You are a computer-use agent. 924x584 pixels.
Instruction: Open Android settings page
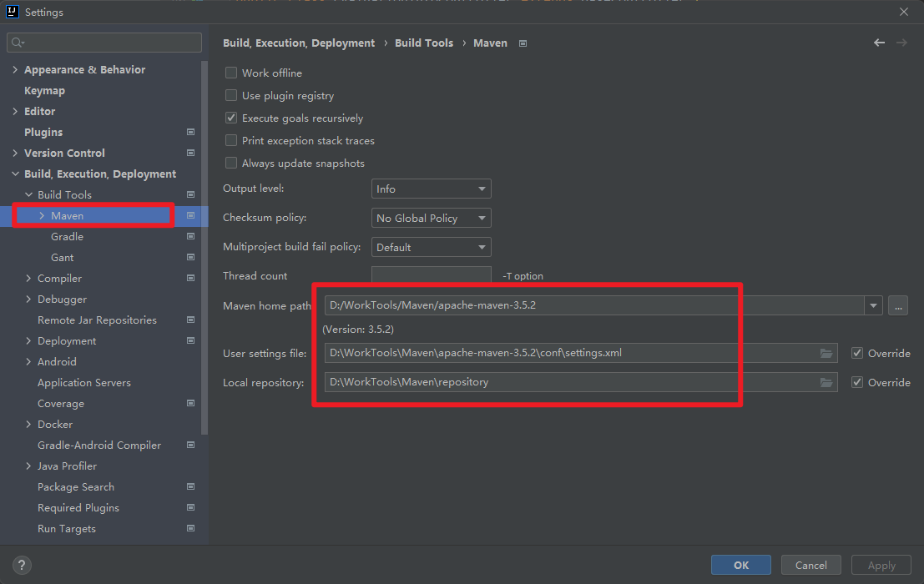click(x=57, y=361)
